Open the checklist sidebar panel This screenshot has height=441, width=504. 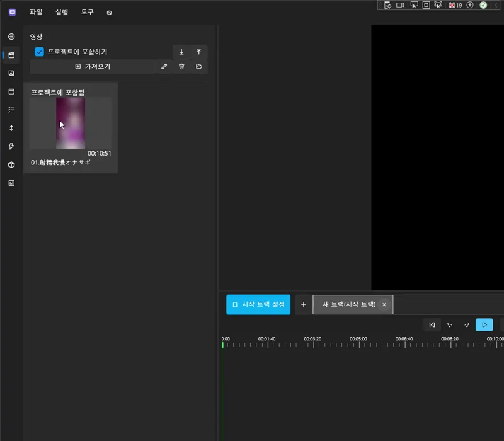pos(11,110)
